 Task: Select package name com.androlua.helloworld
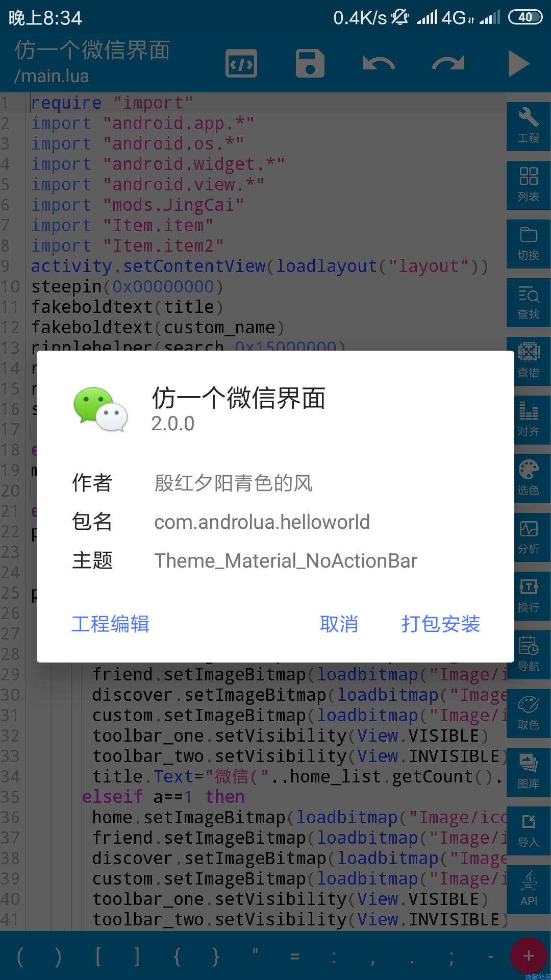point(262,522)
